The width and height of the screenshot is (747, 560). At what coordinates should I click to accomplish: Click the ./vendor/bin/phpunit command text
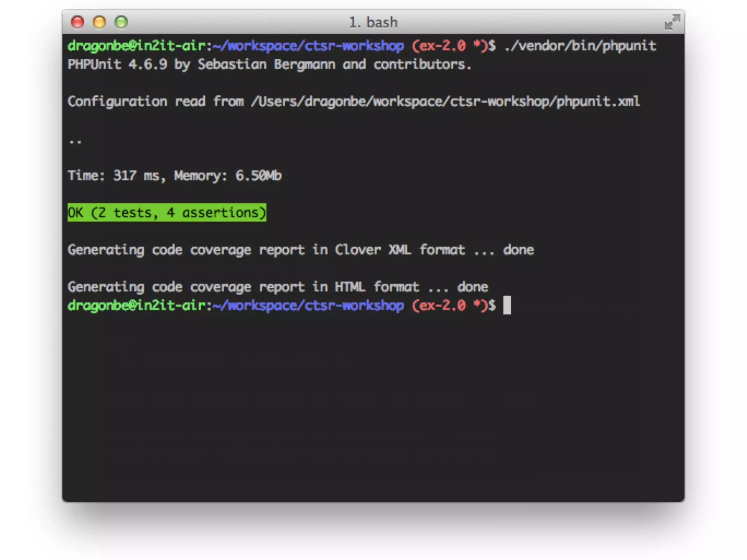580,46
